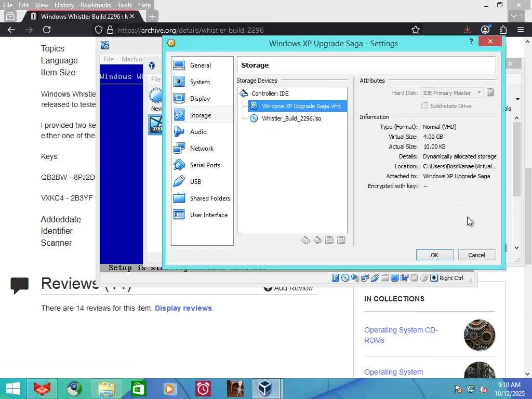Open Firefox account icon
532x399 pixels.
pyautogui.click(x=485, y=30)
